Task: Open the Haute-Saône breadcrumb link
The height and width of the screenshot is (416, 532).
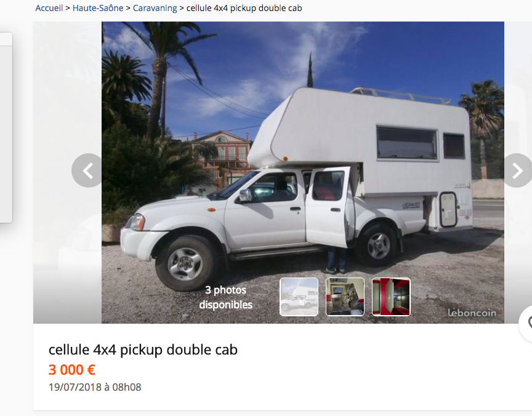Action: tap(98, 8)
